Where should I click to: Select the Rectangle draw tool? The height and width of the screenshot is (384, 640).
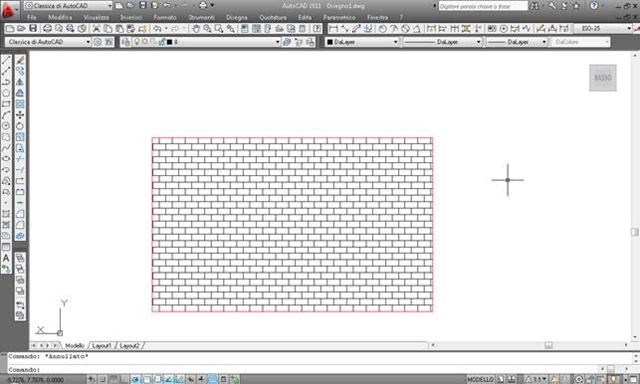[6, 104]
